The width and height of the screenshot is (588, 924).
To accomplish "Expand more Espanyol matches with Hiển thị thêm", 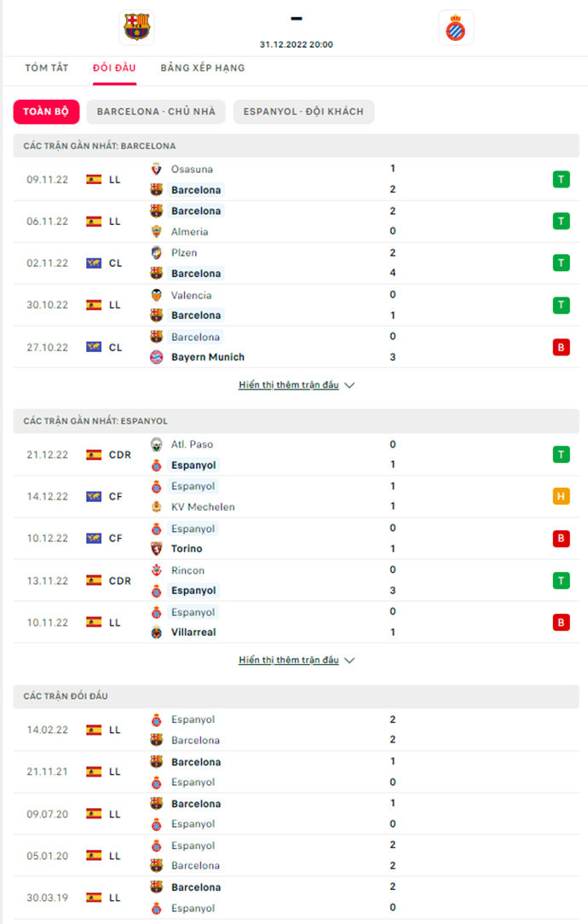I will [x=296, y=661].
